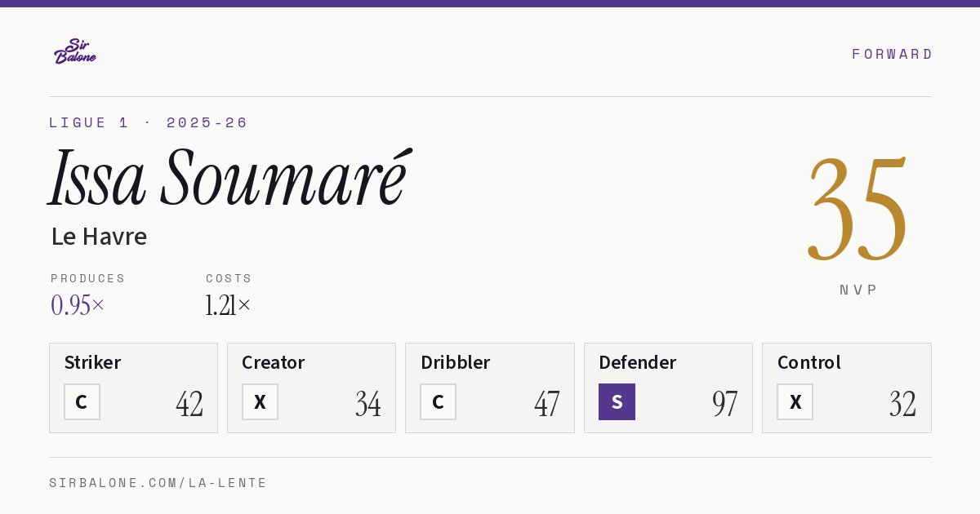The image size is (980, 514).
Task: Select the Creator stat card
Action: (311, 388)
